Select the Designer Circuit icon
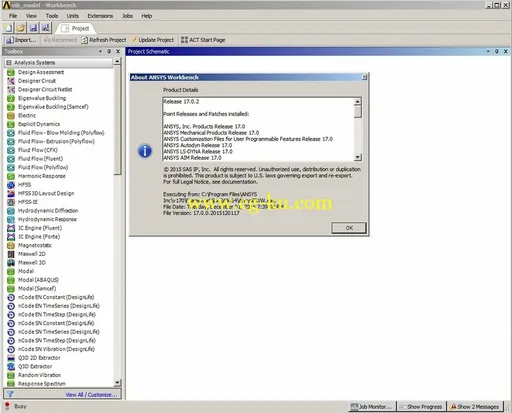This screenshot has width=512, height=413. click(x=11, y=81)
